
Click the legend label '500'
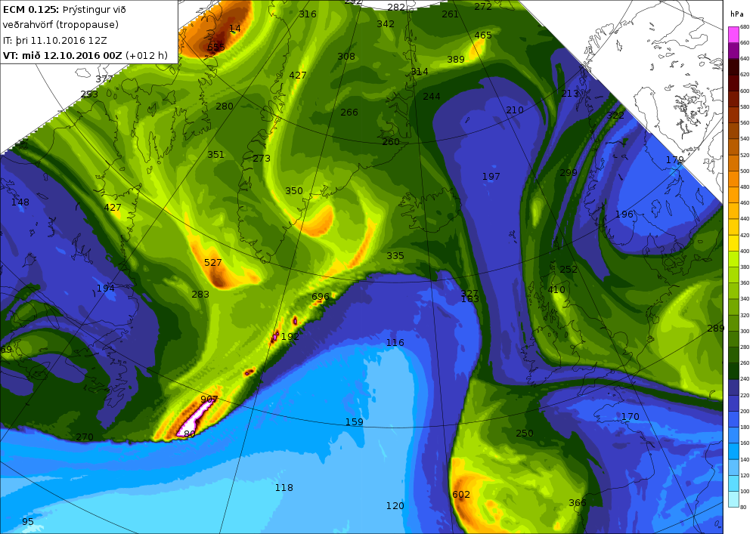(x=745, y=171)
